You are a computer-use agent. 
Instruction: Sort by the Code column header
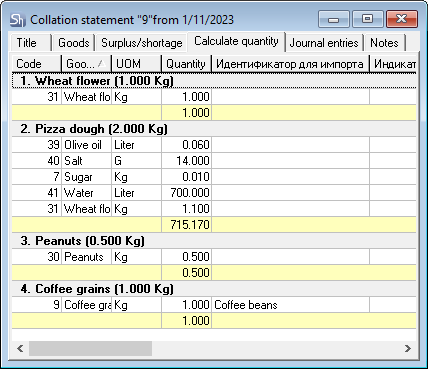37,64
